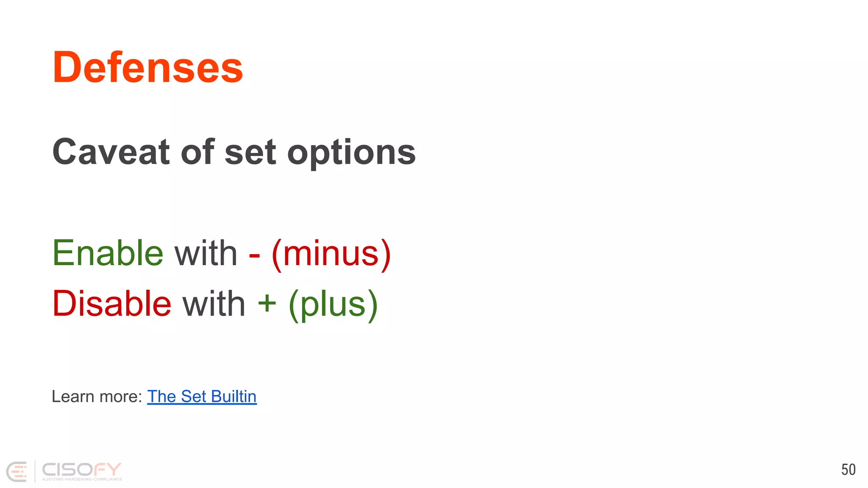Click the word 'Caveat' in the heading
The image size is (868, 488).
[x=111, y=152]
